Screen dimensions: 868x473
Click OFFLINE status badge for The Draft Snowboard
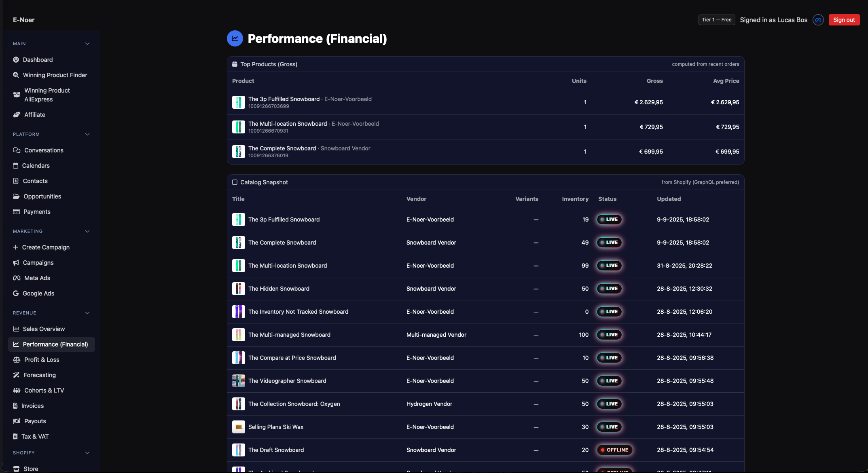614,450
